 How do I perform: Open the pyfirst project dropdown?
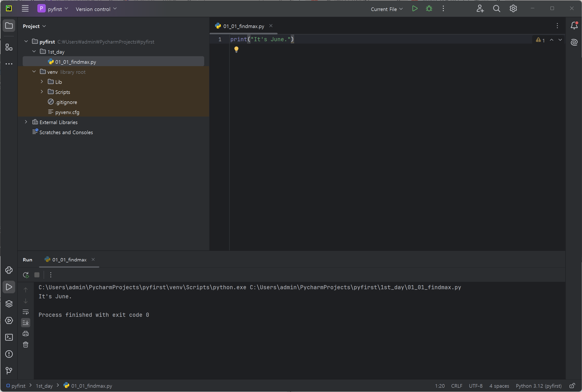pos(53,9)
